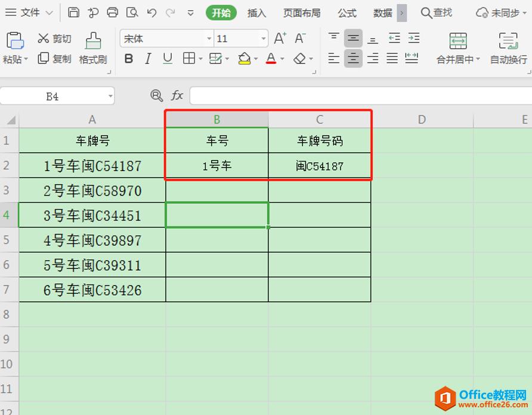
Task: Expand the 文件 menu dropdown arrow
Action: 49,13
